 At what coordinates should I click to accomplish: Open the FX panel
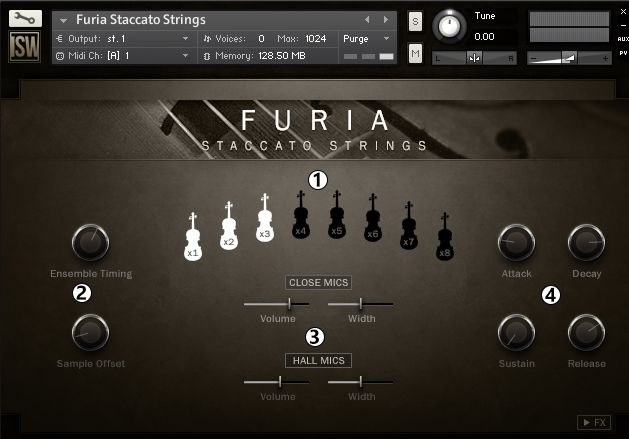pyautogui.click(x=594, y=422)
